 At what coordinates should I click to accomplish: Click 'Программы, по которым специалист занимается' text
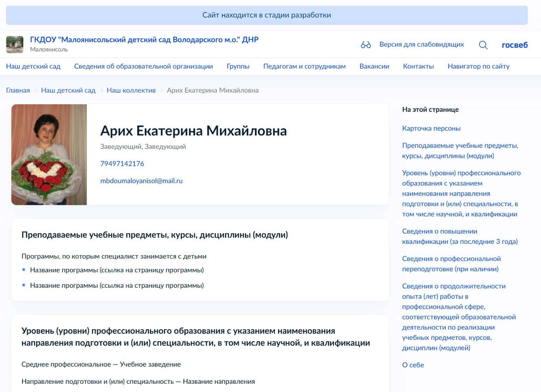tap(114, 256)
